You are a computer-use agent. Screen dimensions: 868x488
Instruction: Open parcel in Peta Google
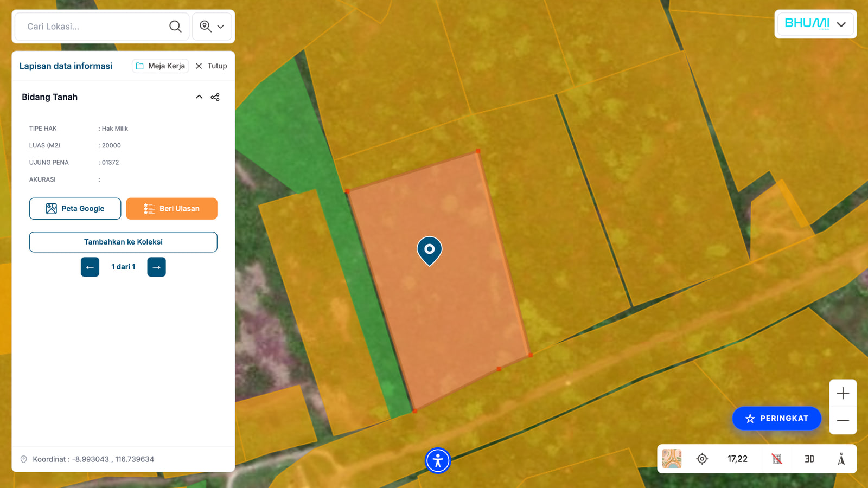[75, 208]
